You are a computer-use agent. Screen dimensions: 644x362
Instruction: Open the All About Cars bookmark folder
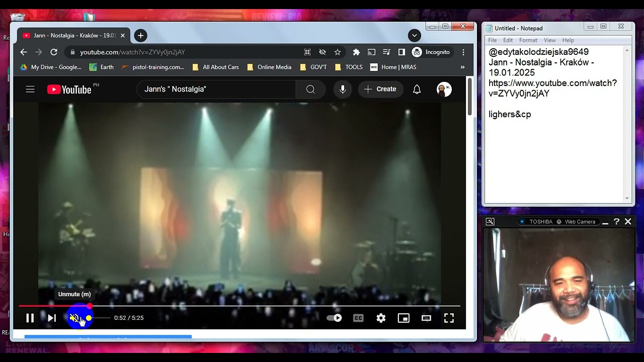click(x=216, y=67)
